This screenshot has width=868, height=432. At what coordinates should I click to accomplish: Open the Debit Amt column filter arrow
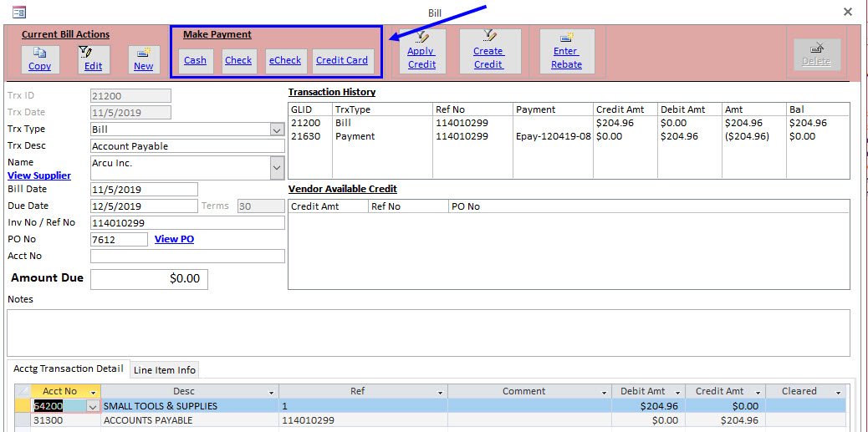pyautogui.click(x=677, y=392)
